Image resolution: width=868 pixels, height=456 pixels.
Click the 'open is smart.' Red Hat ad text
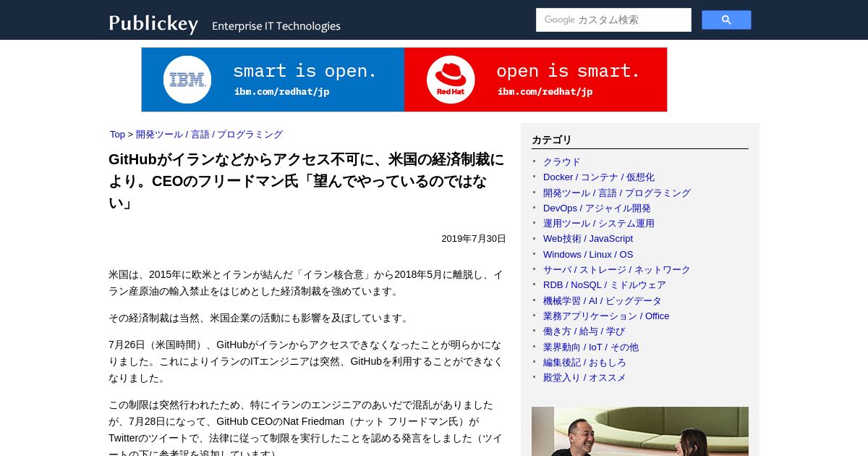pyautogui.click(x=569, y=71)
